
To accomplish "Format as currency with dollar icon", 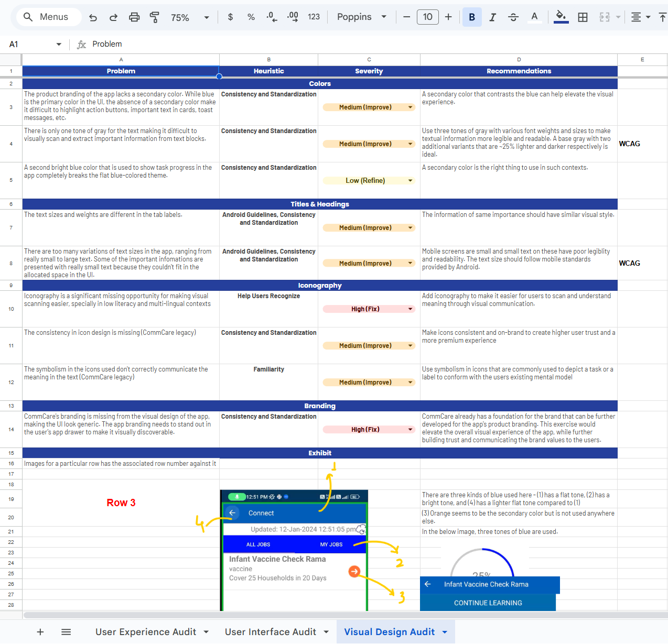I will click(230, 17).
